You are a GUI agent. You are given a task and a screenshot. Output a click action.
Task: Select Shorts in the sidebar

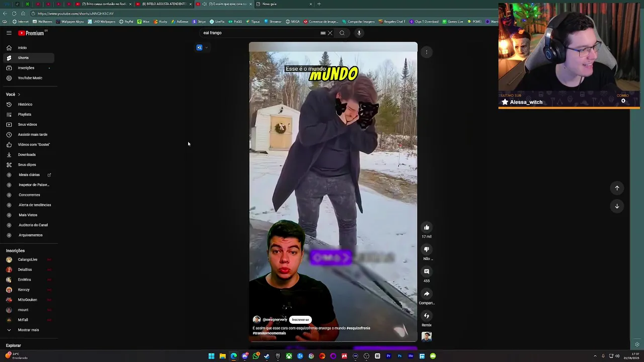pyautogui.click(x=29, y=58)
